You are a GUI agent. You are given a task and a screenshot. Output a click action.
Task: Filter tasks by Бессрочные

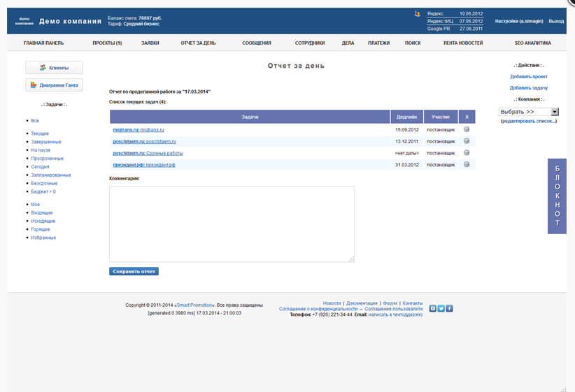click(x=44, y=183)
